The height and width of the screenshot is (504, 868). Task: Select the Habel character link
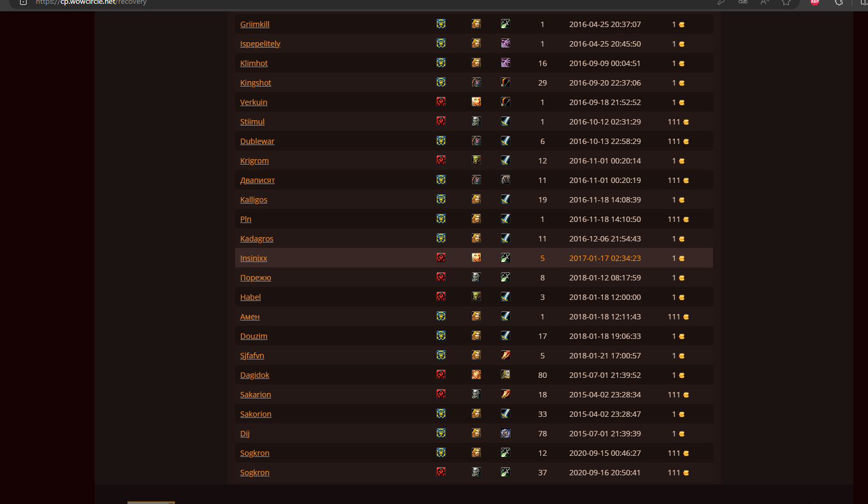point(250,297)
